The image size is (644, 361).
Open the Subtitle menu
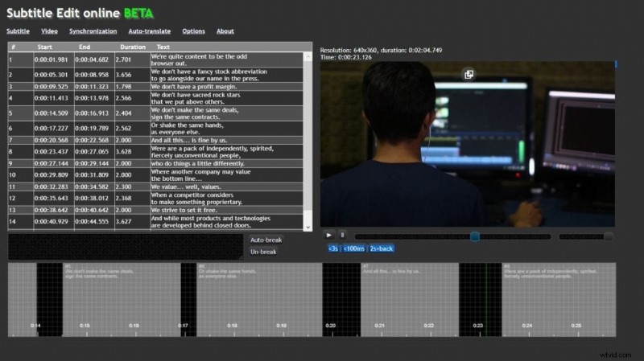pos(18,31)
